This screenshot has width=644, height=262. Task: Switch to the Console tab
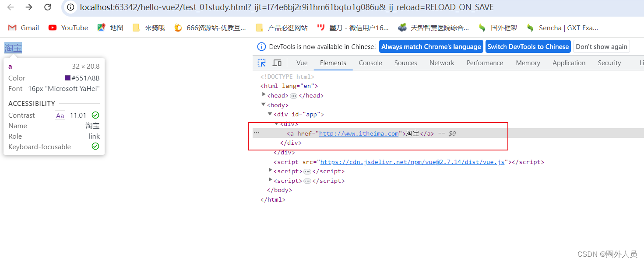click(x=370, y=63)
